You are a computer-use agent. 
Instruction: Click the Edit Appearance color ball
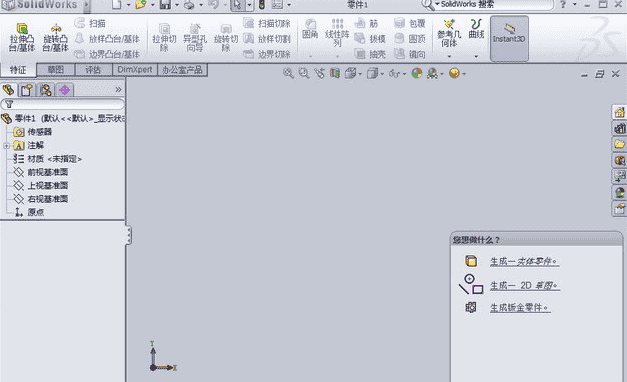(x=417, y=73)
